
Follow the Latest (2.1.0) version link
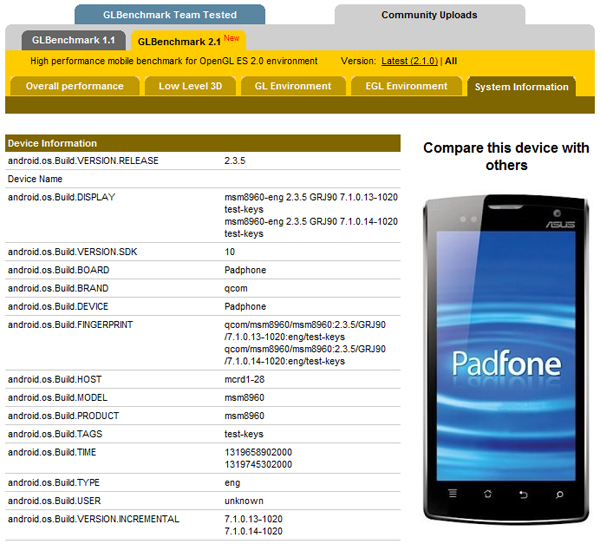pos(411,62)
